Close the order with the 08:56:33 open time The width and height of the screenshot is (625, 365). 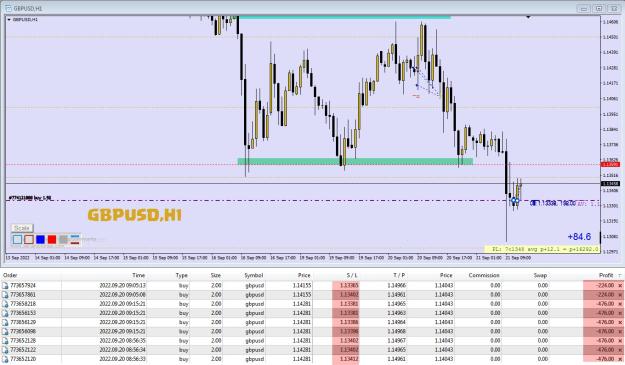[620, 359]
